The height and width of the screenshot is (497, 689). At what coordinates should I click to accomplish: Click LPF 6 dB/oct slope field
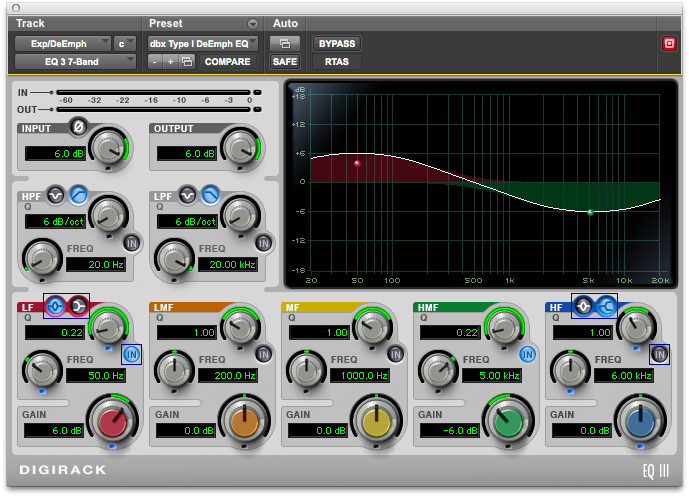[187, 221]
